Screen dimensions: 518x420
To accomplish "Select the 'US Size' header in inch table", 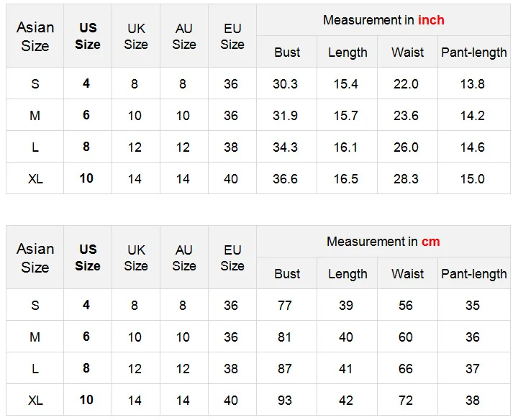I will tap(88, 36).
